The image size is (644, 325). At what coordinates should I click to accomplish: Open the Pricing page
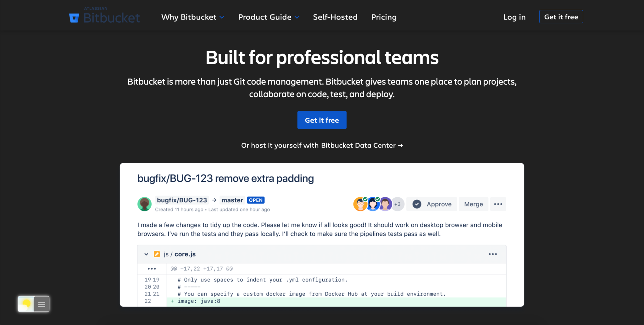point(384,17)
